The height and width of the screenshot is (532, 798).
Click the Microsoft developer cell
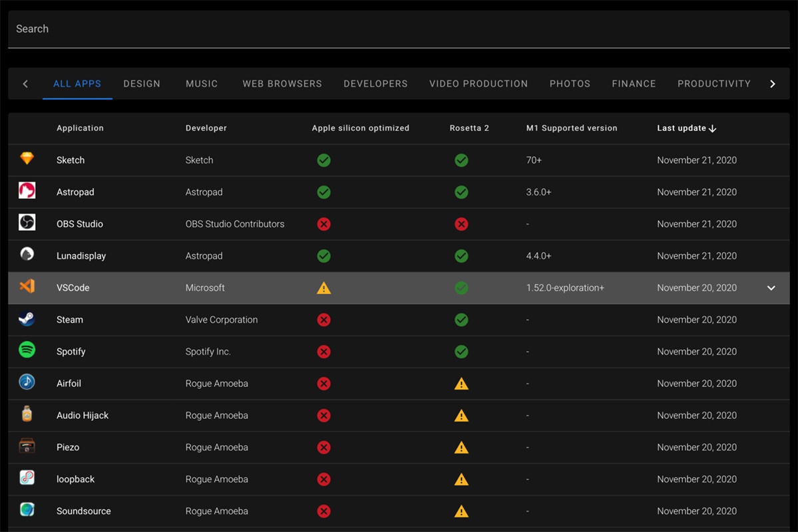(204, 288)
